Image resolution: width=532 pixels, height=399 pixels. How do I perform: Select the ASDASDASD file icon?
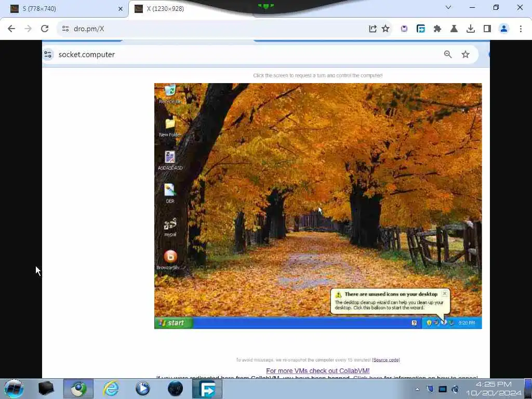click(170, 161)
